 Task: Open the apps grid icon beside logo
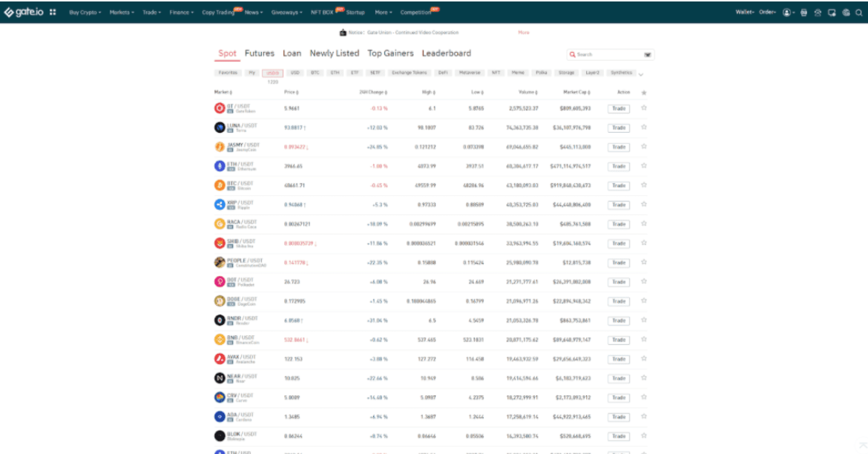pyautogui.click(x=53, y=12)
